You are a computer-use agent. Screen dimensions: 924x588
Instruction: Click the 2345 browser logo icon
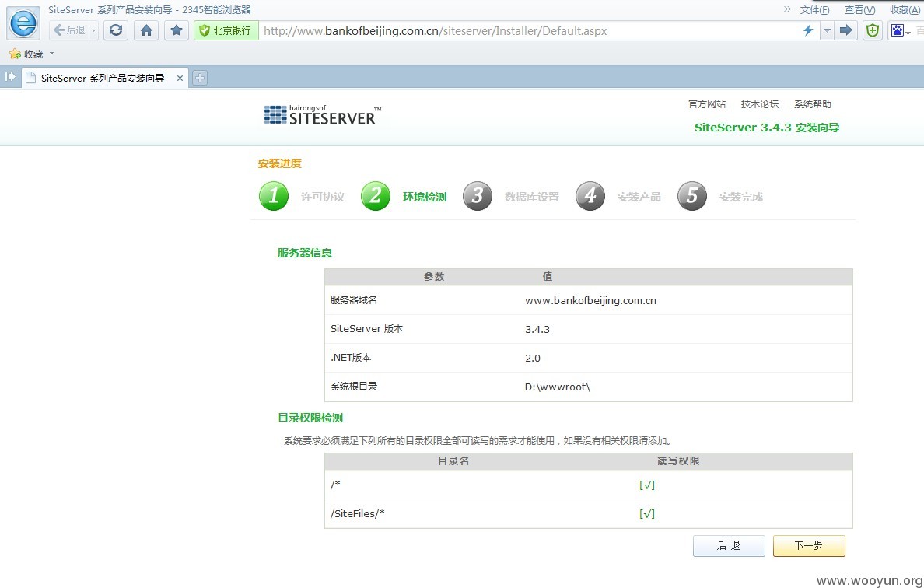point(23,23)
